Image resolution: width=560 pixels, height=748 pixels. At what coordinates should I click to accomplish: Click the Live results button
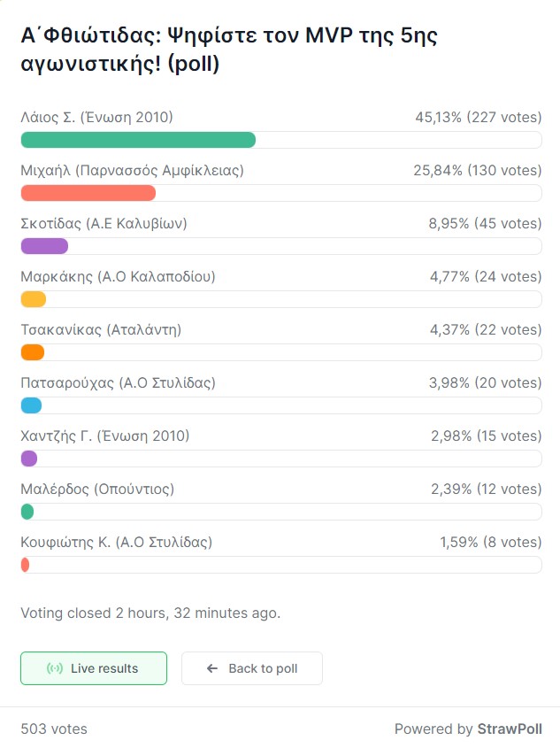click(94, 668)
